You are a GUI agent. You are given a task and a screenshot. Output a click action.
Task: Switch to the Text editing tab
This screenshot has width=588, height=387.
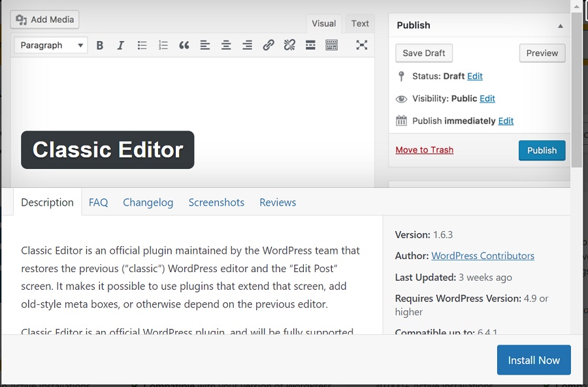(359, 23)
